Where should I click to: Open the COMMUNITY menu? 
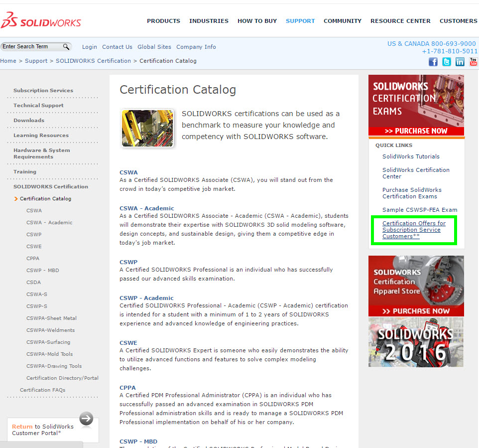click(x=343, y=21)
